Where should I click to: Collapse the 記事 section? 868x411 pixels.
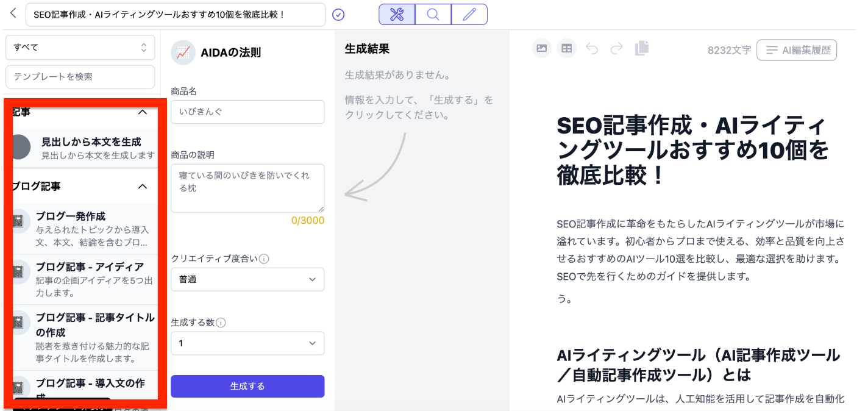[143, 112]
